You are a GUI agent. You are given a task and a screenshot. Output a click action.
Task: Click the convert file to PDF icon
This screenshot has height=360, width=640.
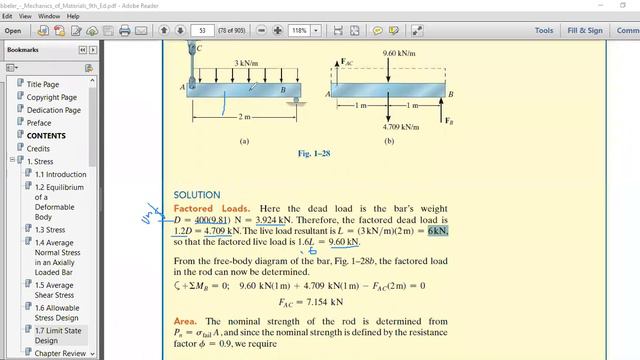click(x=43, y=31)
